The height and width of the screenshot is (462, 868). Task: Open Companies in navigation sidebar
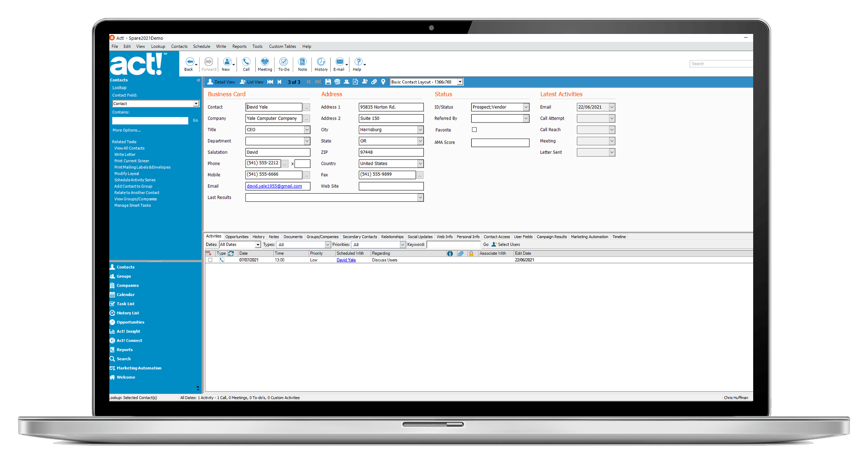click(x=124, y=285)
